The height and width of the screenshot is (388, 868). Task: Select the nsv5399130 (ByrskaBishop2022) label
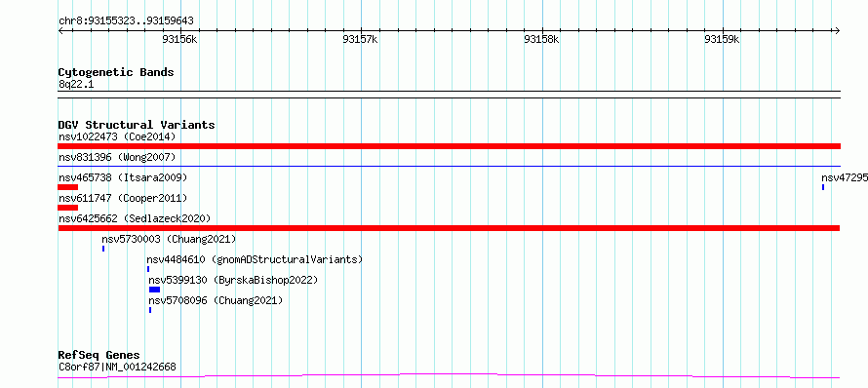234,280
